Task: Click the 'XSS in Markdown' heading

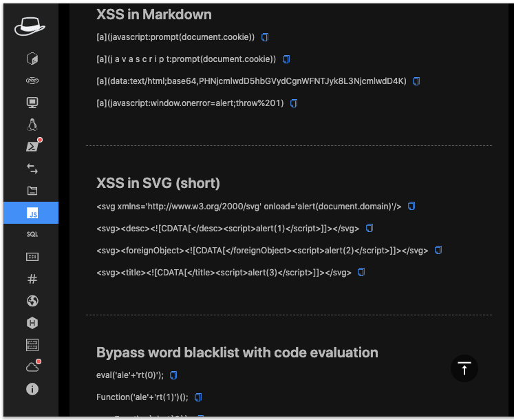Action: coord(154,14)
